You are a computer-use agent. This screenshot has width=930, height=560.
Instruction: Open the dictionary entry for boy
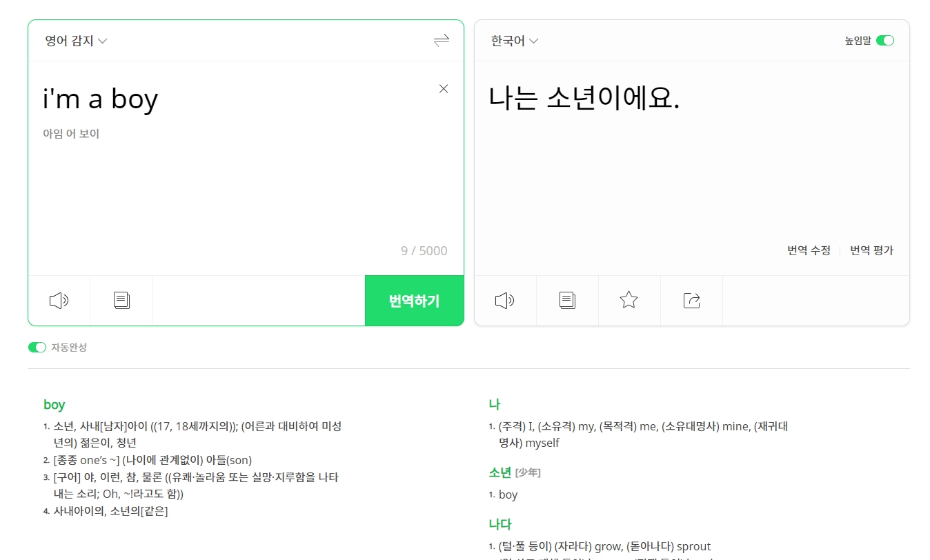[x=54, y=405]
